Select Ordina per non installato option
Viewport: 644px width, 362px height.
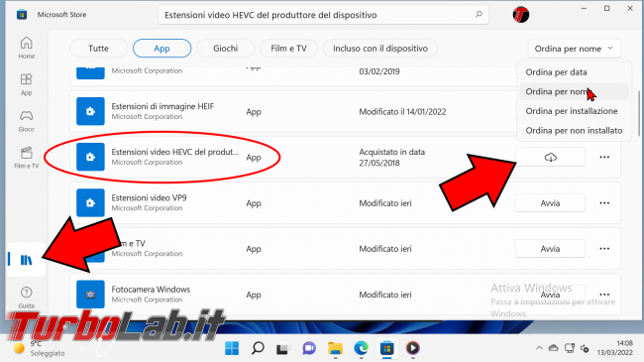tap(574, 130)
